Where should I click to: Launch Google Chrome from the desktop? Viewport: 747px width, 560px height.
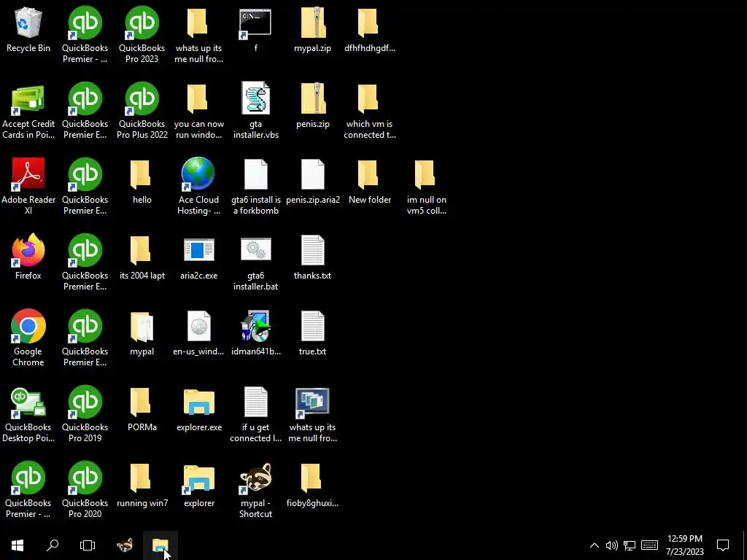coord(28,338)
